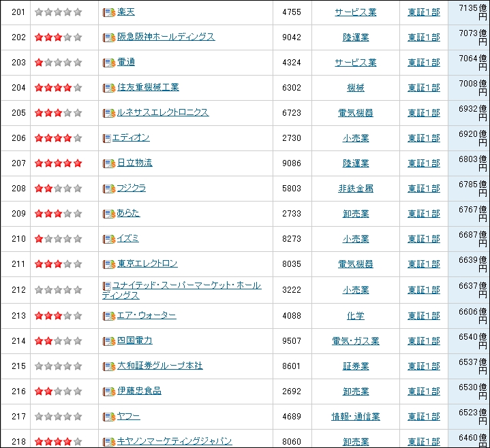Screen dimensions: 490x448
Task: Open the 四国電力 company link
Action: coord(135,340)
